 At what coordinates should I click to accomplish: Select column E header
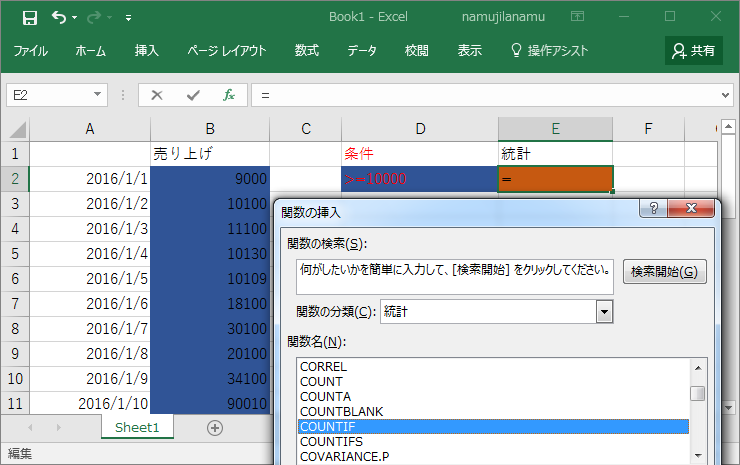tap(555, 129)
